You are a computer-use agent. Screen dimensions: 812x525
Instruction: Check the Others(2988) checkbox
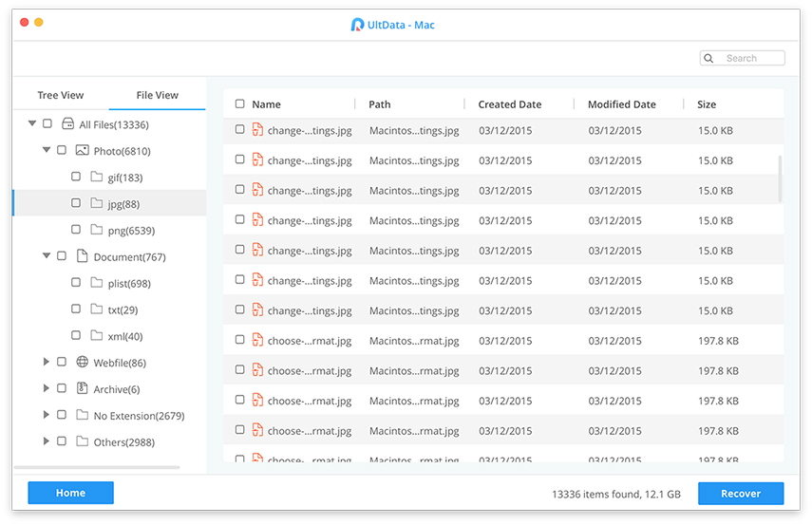click(62, 441)
